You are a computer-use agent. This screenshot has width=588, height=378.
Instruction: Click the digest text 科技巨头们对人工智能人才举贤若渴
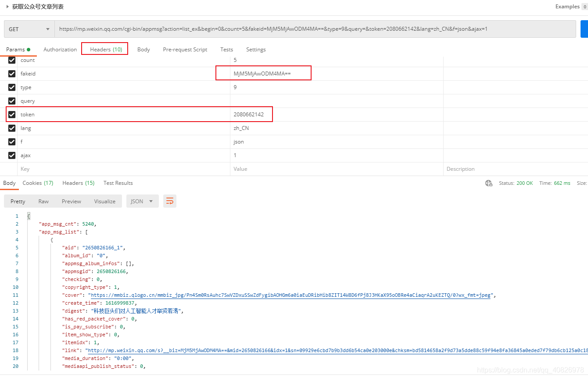coord(137,311)
